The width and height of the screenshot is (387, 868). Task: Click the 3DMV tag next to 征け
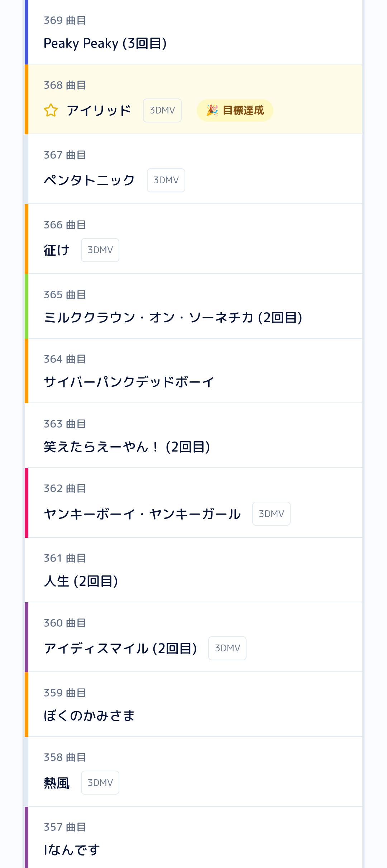100,250
